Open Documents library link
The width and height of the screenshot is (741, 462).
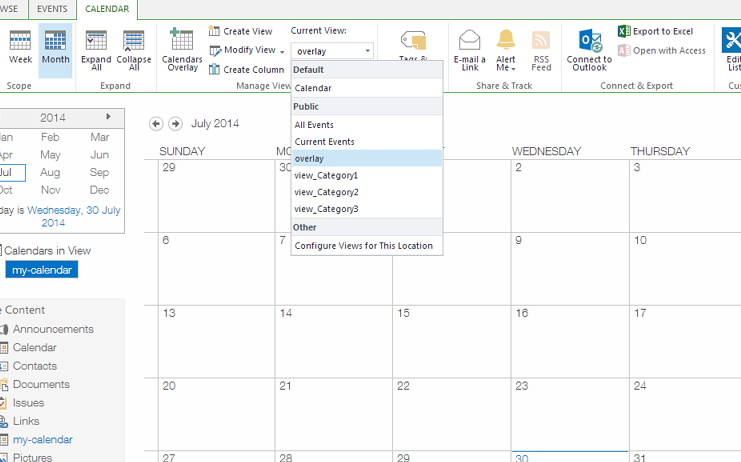(x=41, y=385)
